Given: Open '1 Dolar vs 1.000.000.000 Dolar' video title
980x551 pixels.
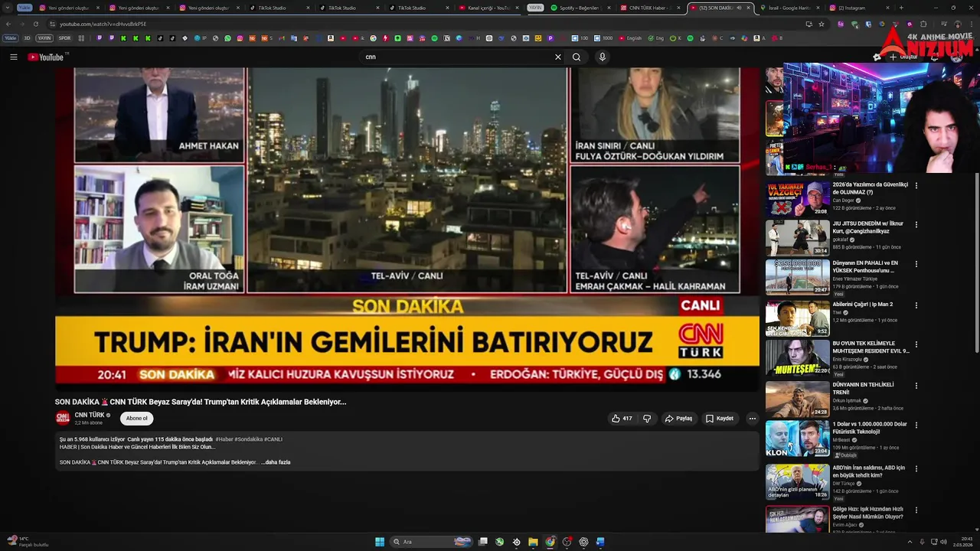Looking at the screenshot, I should point(870,428).
